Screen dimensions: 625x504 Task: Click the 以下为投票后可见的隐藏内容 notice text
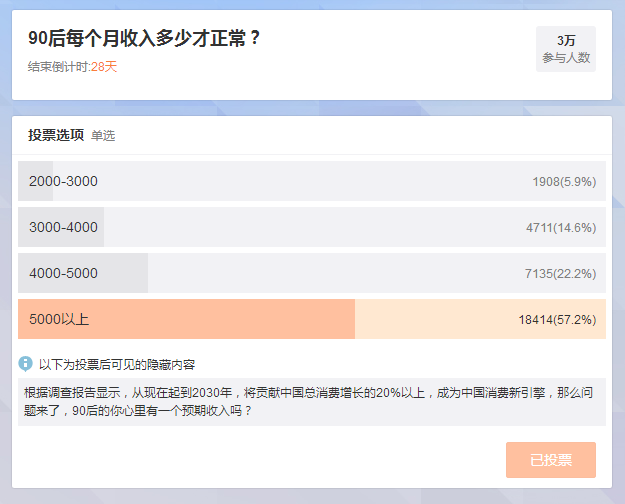click(117, 364)
